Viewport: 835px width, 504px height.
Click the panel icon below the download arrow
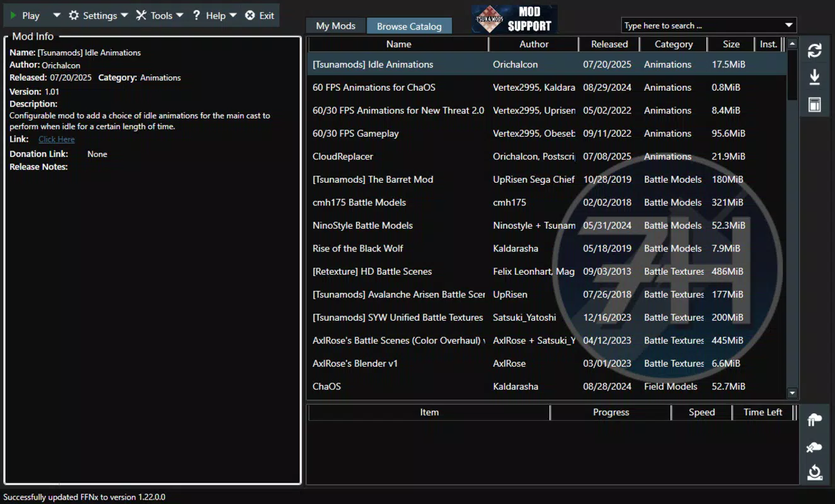tap(815, 105)
